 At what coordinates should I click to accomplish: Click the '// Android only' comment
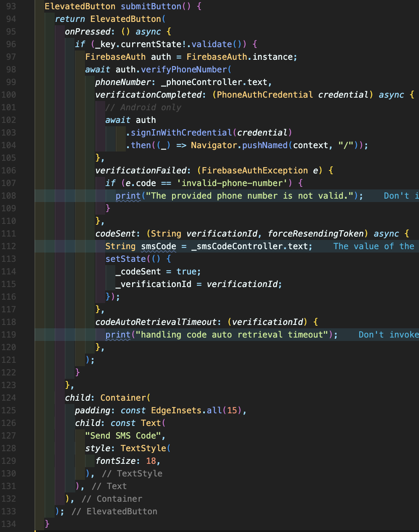143,107
